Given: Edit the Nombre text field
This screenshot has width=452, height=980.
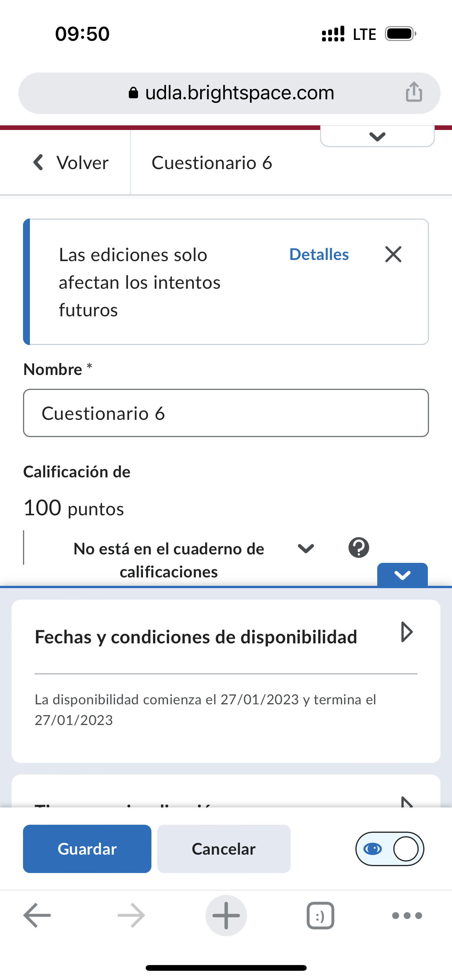Looking at the screenshot, I should (226, 413).
